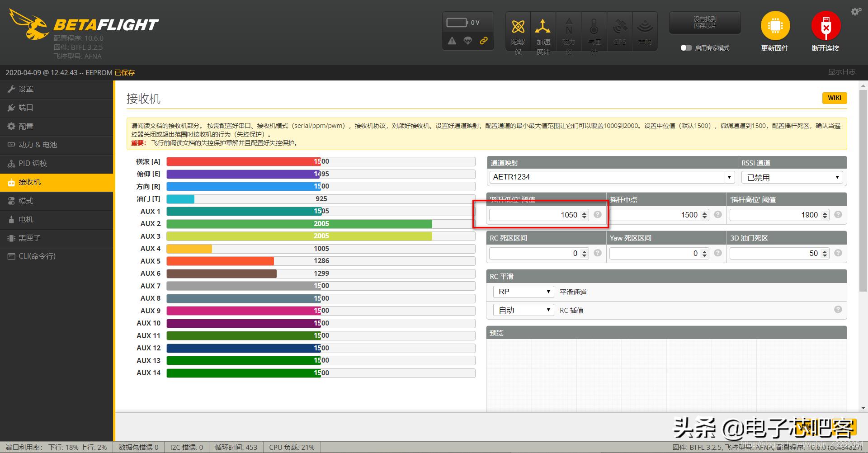Image resolution: width=868 pixels, height=453 pixels.
Task: Open the WIKI documentation link
Action: 834,98
